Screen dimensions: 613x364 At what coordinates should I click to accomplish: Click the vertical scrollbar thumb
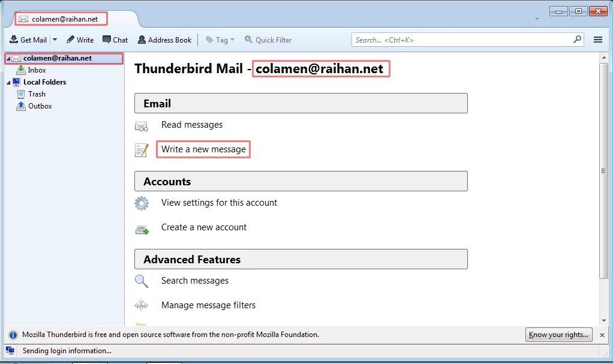click(x=603, y=170)
